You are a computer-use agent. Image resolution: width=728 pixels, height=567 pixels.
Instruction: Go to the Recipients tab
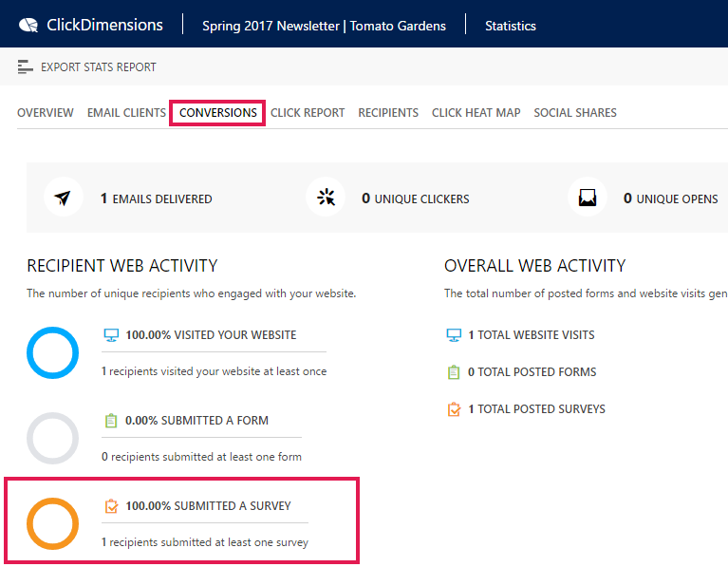tap(388, 113)
